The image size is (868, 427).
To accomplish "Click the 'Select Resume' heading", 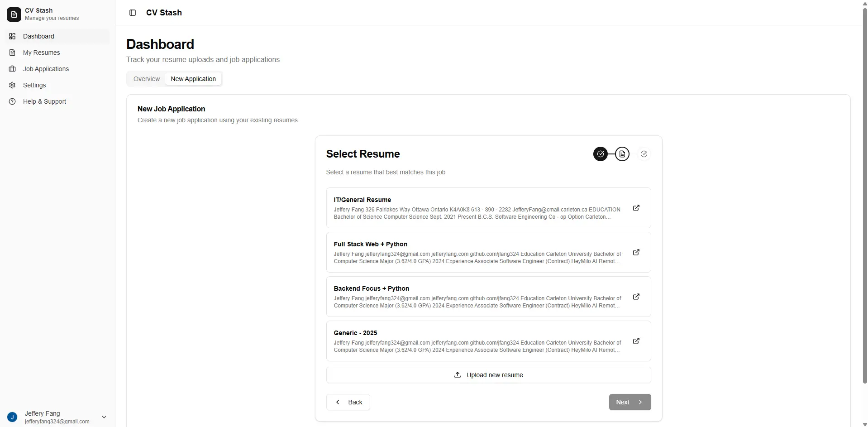I will pos(363,154).
